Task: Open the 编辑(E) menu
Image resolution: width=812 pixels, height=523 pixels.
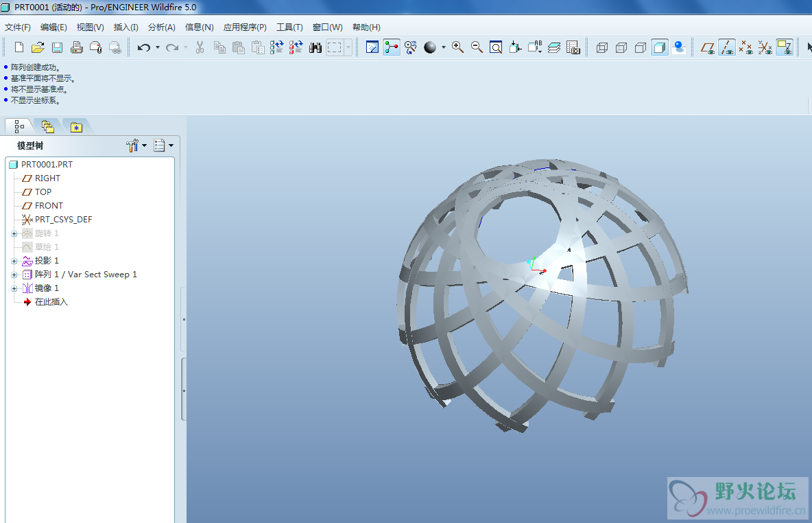Action: click(x=53, y=27)
